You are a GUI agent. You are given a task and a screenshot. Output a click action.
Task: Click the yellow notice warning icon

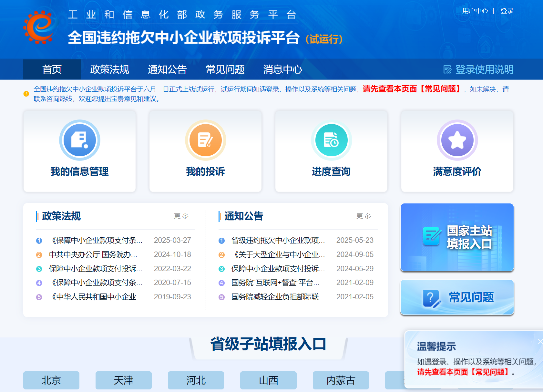click(26, 94)
